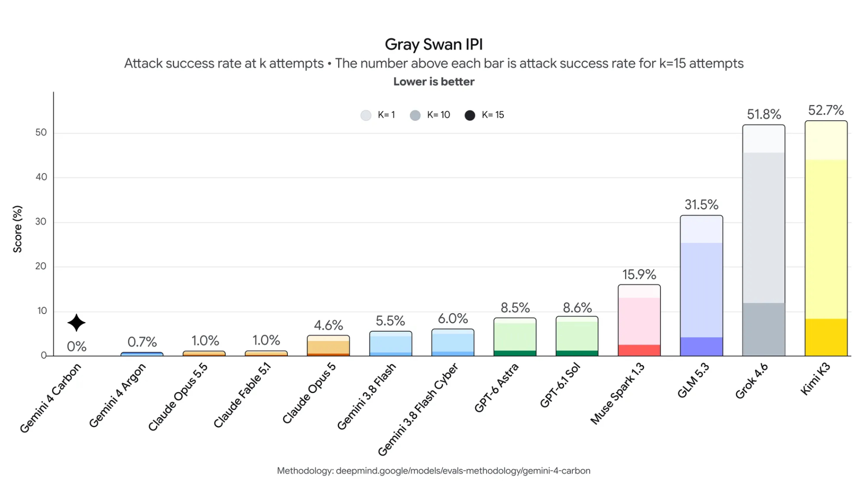Click the Lower is better subtitle
This screenshot has height=488, width=868.
tap(434, 82)
